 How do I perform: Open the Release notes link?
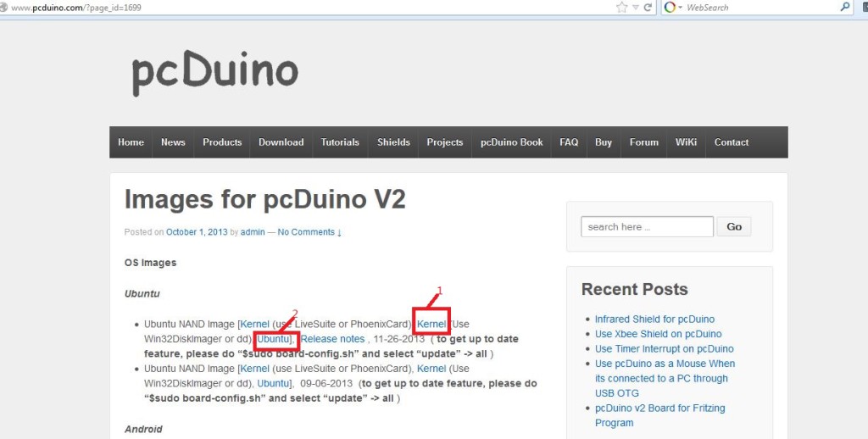click(332, 339)
